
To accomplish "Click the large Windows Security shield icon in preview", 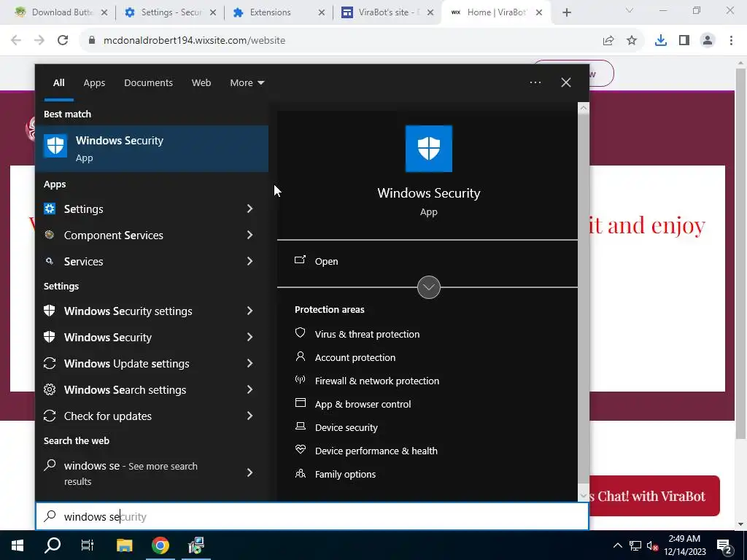I will [428, 149].
